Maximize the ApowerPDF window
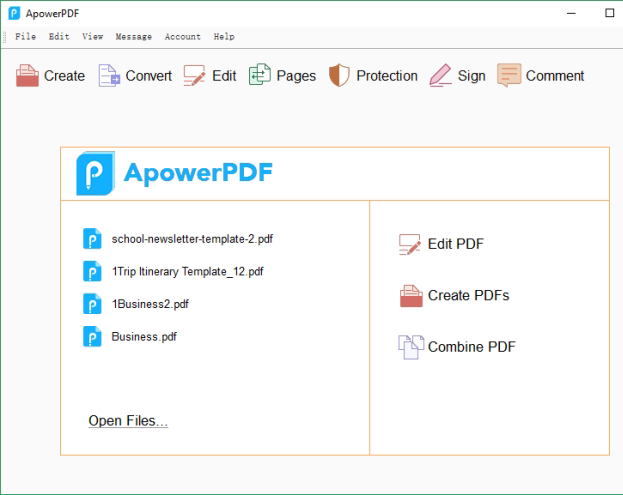This screenshot has height=495, width=623. pyautogui.click(x=609, y=13)
